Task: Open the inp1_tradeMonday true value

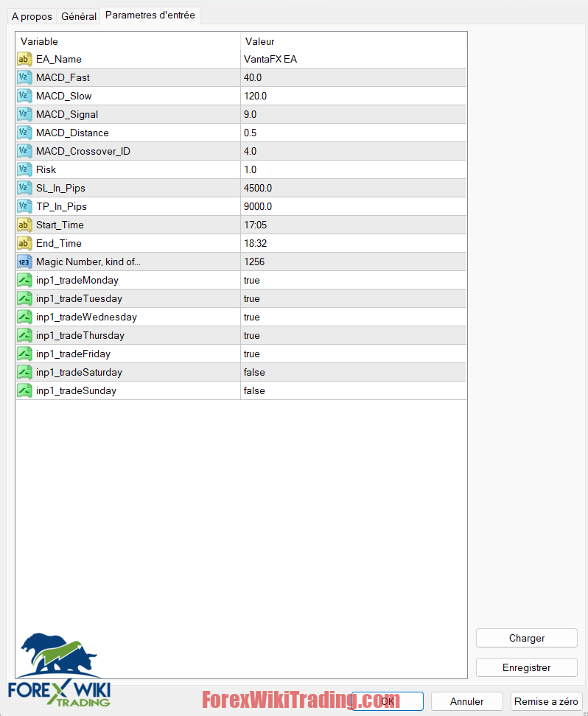Action: [x=354, y=281]
